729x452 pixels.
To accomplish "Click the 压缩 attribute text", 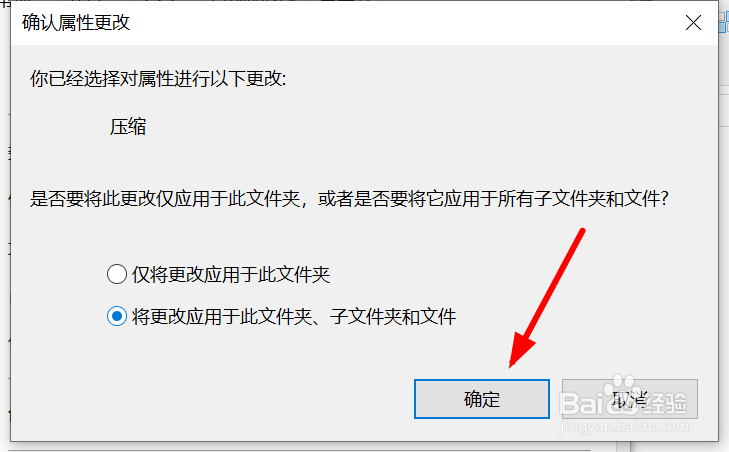I will coord(128,126).
